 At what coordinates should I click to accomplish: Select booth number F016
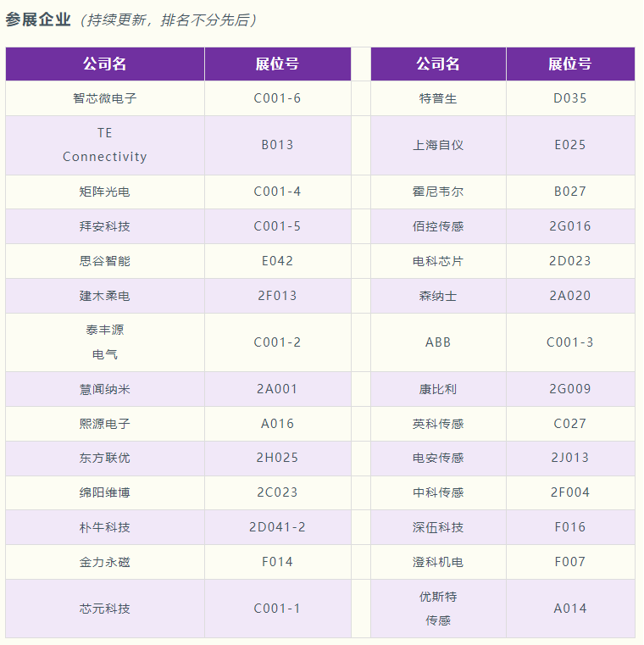pyautogui.click(x=570, y=527)
